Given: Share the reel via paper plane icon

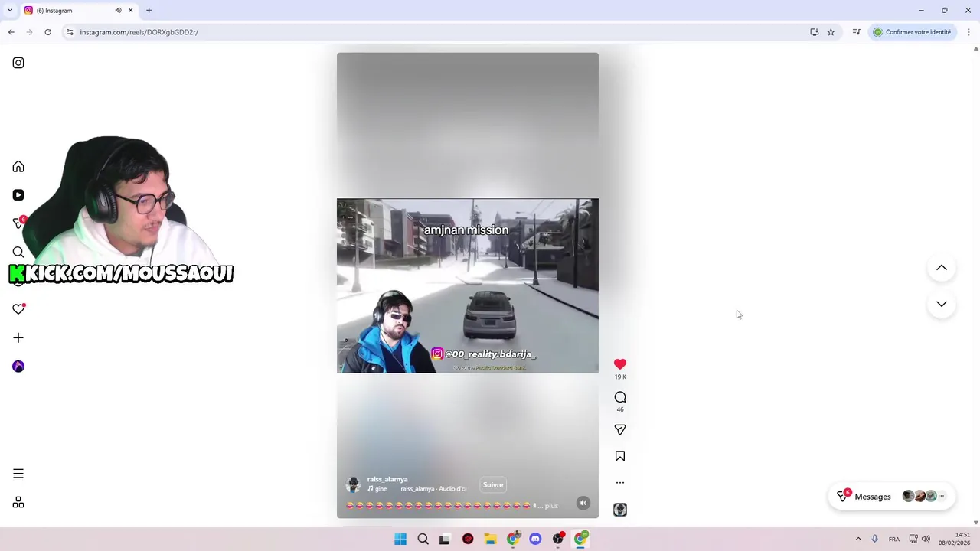Looking at the screenshot, I should (620, 430).
